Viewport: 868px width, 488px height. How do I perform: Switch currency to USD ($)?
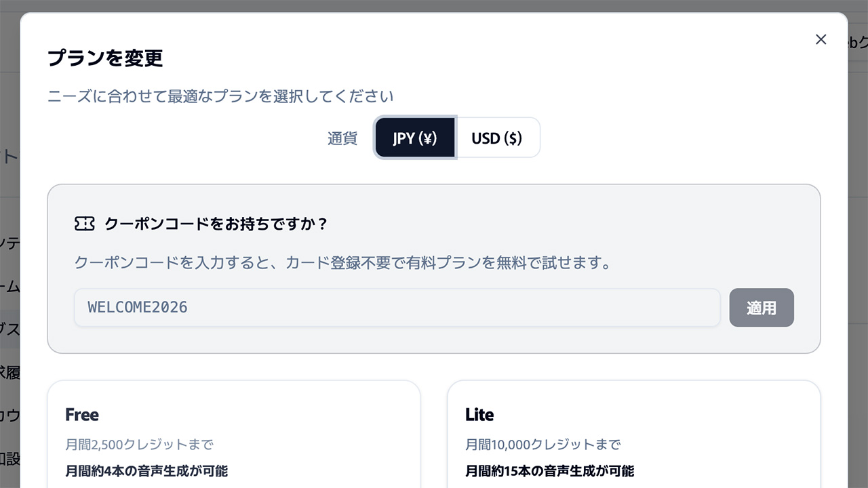(497, 138)
